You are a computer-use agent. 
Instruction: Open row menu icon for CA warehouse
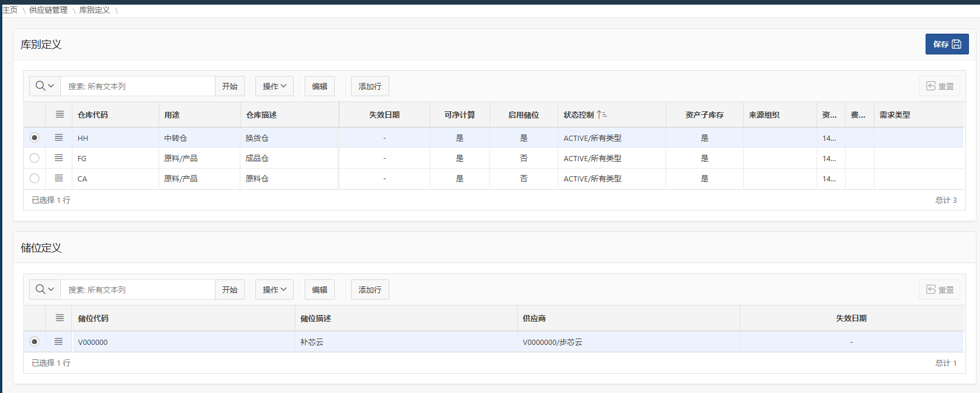(x=58, y=178)
